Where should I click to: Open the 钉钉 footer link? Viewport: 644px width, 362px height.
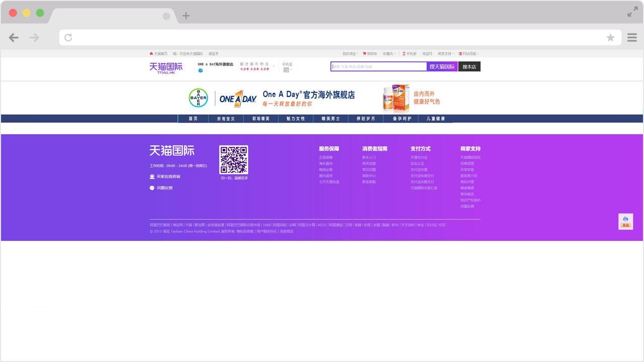[442, 225]
